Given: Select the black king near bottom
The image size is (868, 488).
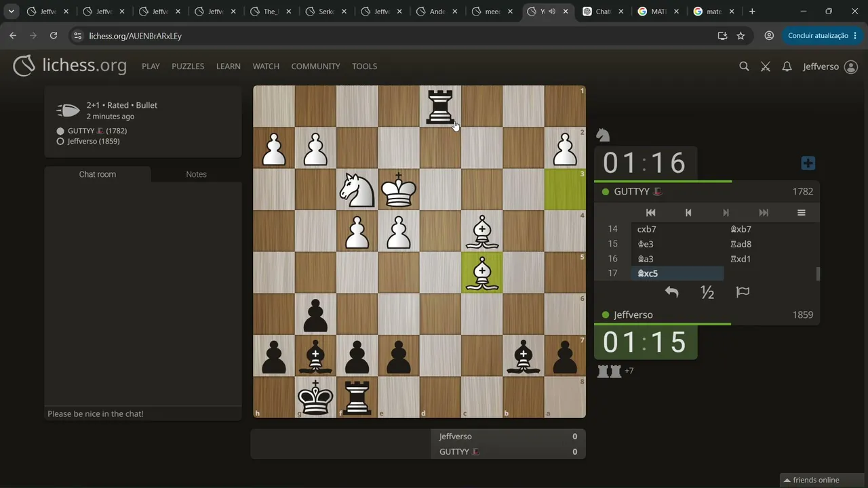Looking at the screenshot, I should (315, 397).
